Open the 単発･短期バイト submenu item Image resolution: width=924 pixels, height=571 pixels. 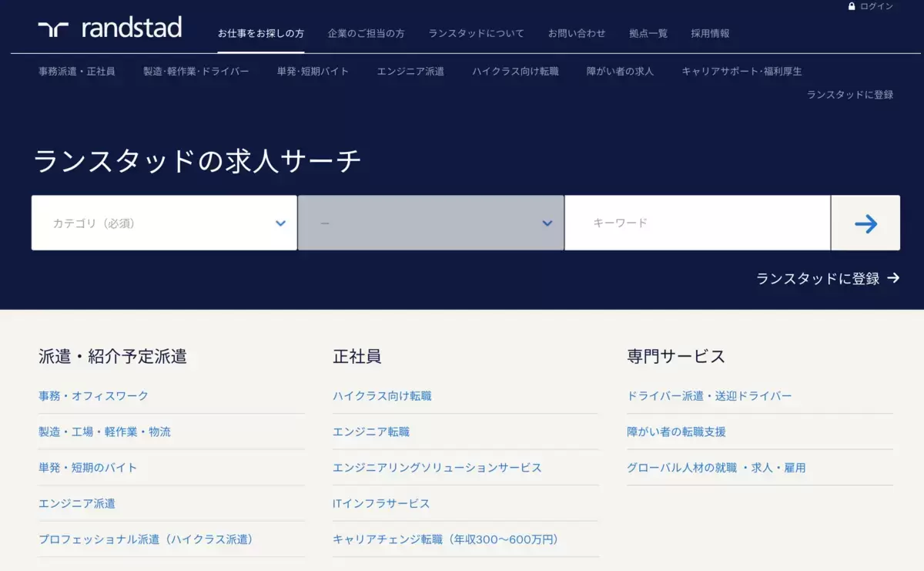(313, 72)
